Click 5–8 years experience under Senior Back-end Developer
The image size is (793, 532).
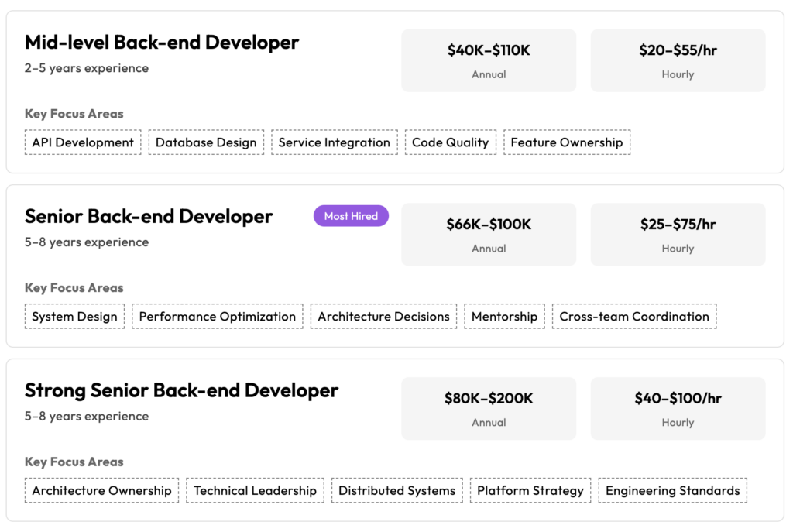(x=87, y=242)
